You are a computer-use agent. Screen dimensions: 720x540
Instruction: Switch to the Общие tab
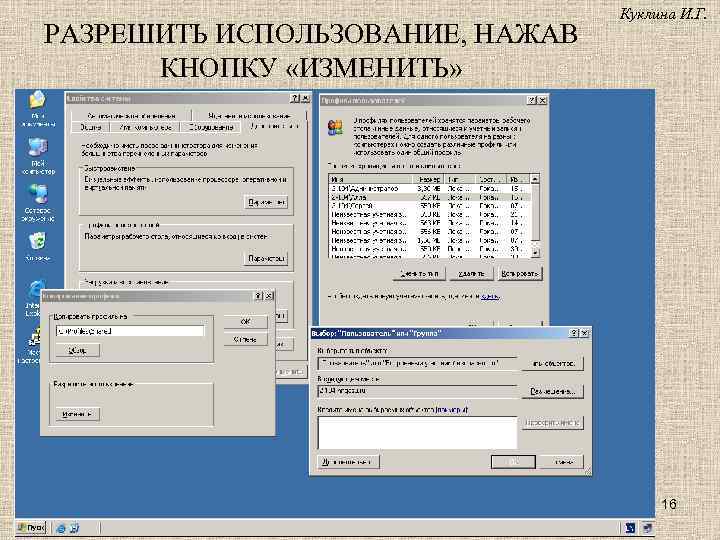pos(90,127)
